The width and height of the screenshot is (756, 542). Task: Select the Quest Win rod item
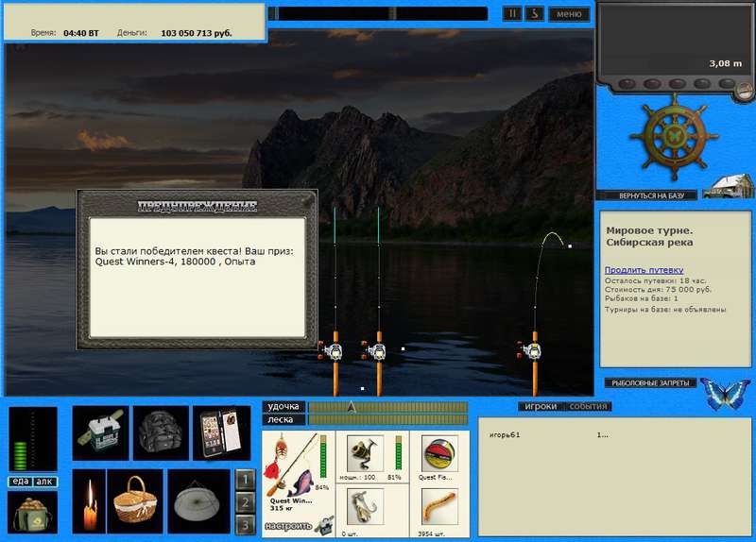(292, 466)
